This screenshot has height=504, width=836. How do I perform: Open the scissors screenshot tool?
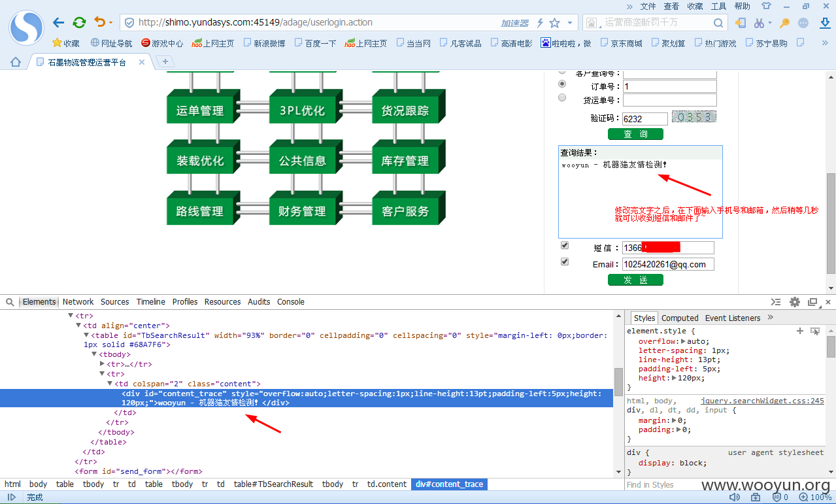point(759,23)
